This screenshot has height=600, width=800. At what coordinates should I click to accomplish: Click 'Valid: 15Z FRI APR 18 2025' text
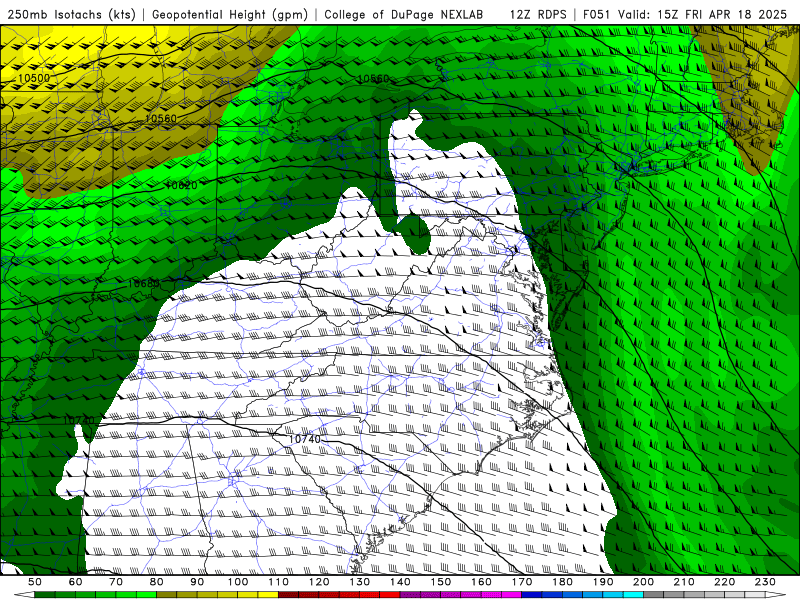[x=703, y=14]
